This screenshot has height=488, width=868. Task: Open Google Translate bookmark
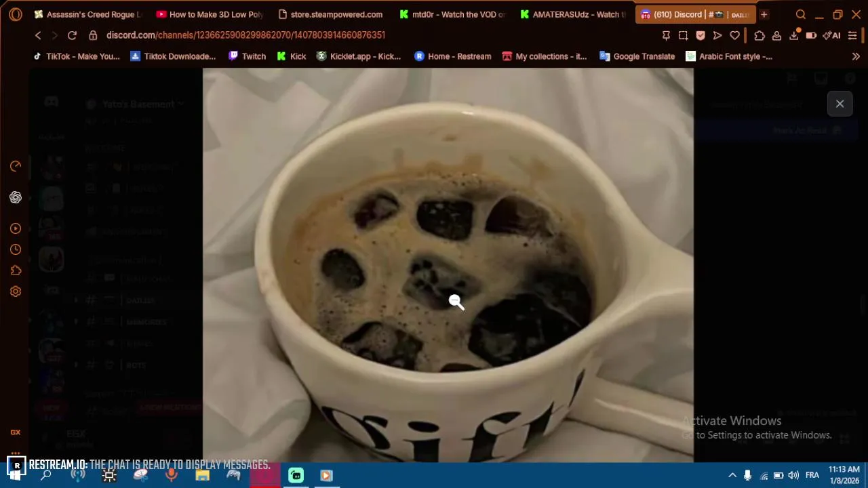[x=637, y=56]
